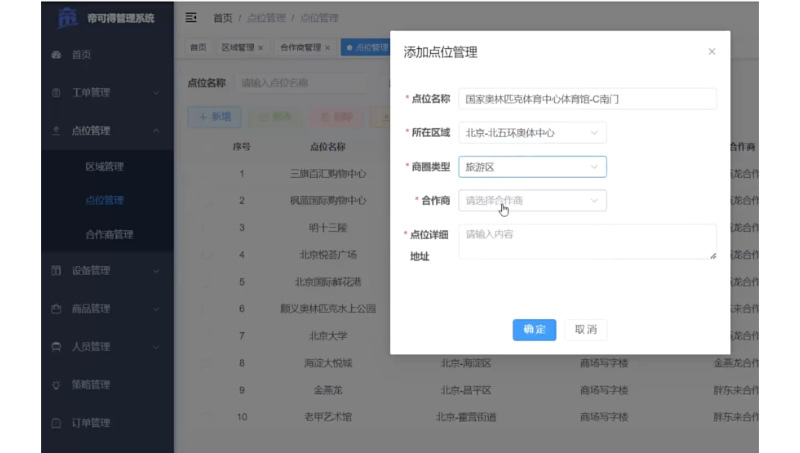Check row 1 三旗百汇购物中心 checkbox

[x=206, y=174]
